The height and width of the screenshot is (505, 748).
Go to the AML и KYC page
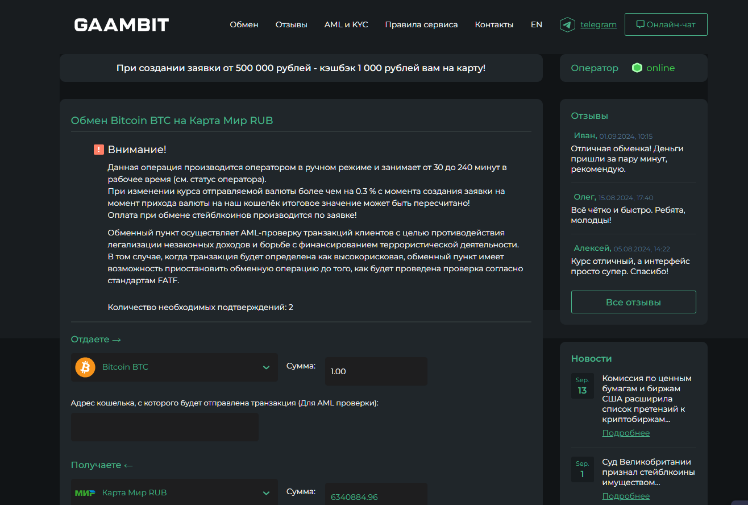click(346, 24)
